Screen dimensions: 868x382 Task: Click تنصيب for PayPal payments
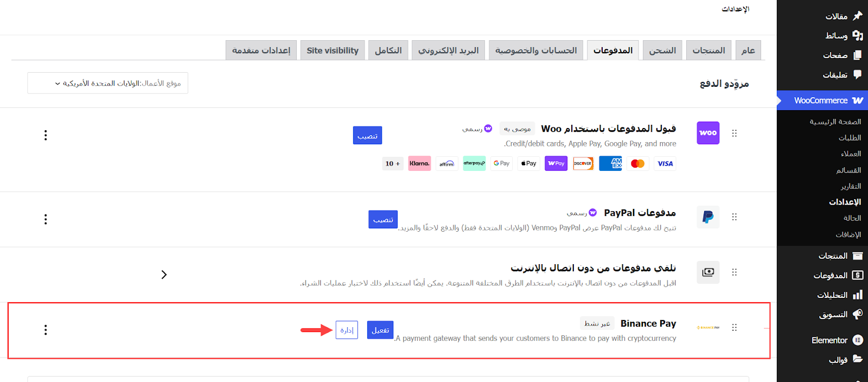(383, 219)
